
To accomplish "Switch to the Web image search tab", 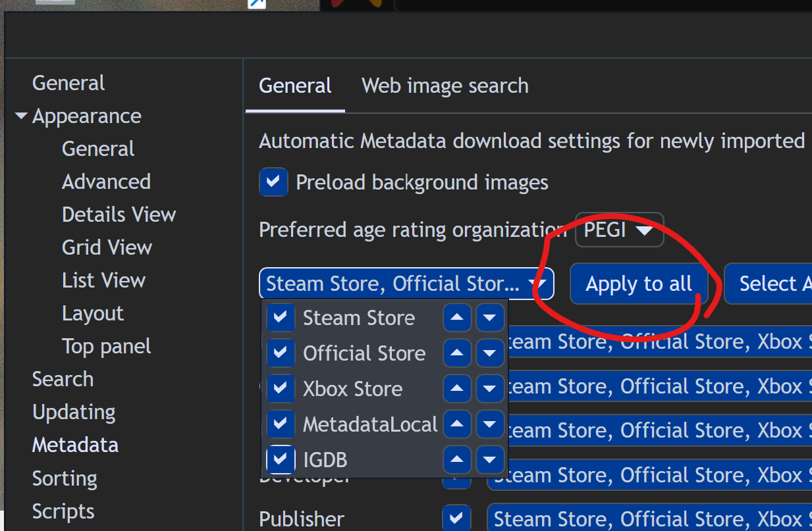I will [x=445, y=86].
